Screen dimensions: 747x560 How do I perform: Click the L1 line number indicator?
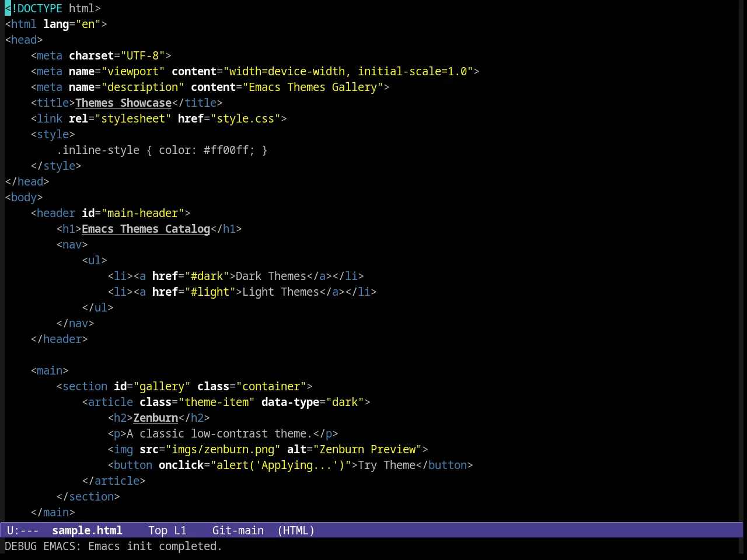(x=180, y=530)
